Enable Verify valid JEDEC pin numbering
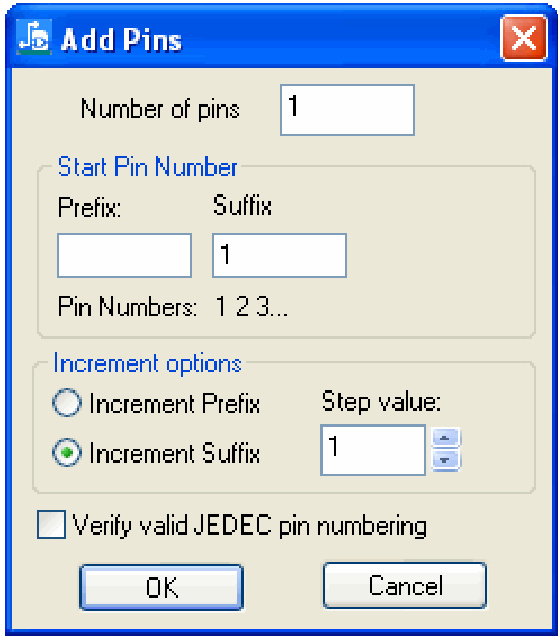558x636 pixels. click(x=52, y=524)
